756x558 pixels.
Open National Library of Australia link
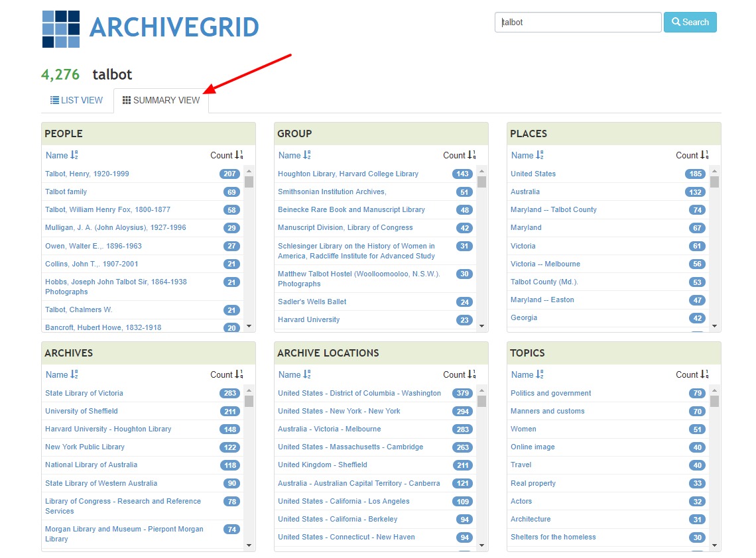pyautogui.click(x=91, y=465)
